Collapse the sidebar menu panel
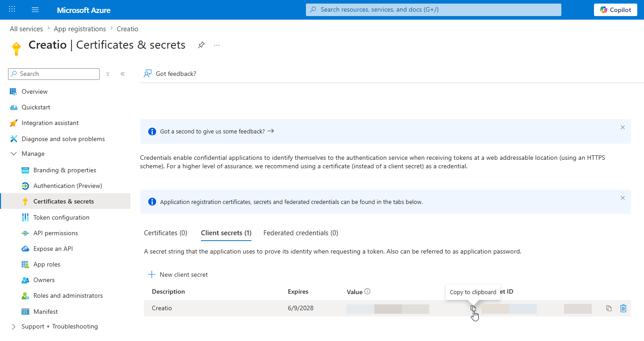Image resolution: width=644 pixels, height=341 pixels. click(x=122, y=74)
